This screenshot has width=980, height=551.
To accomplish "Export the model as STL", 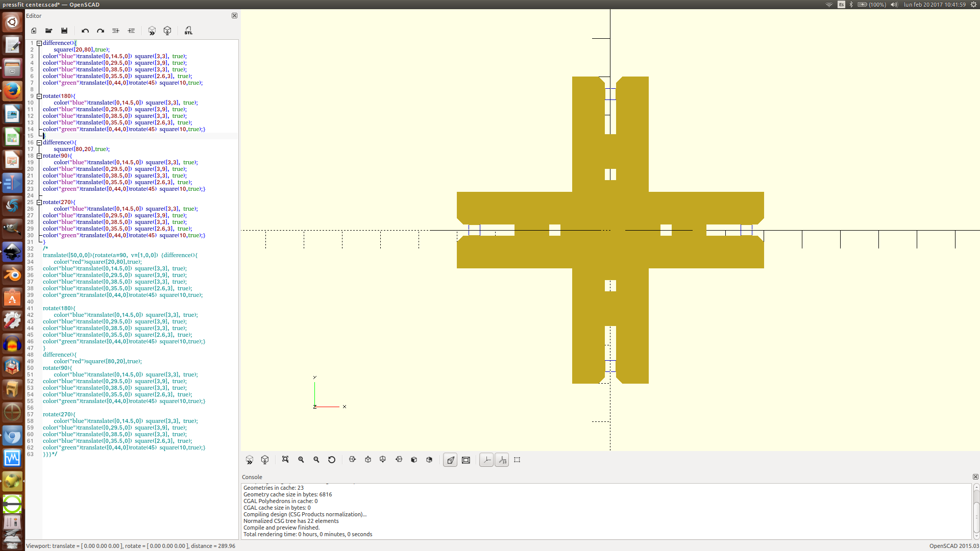I will pyautogui.click(x=188, y=31).
